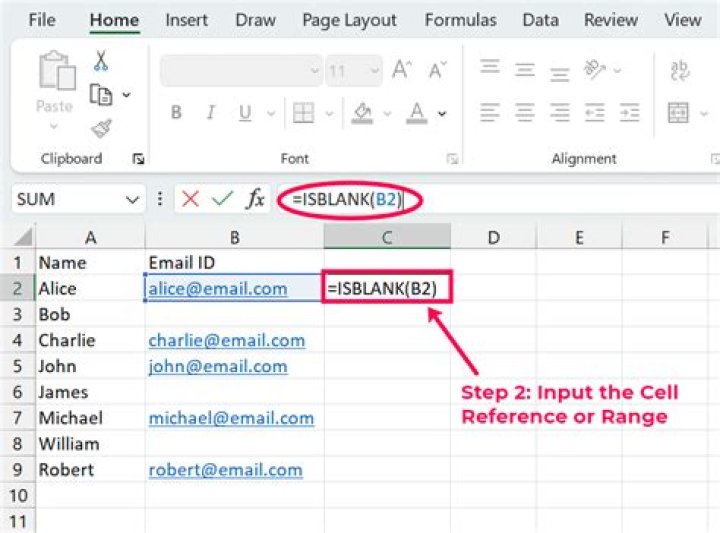The width and height of the screenshot is (720, 533).
Task: Expand the fill color arrow
Action: click(x=388, y=113)
